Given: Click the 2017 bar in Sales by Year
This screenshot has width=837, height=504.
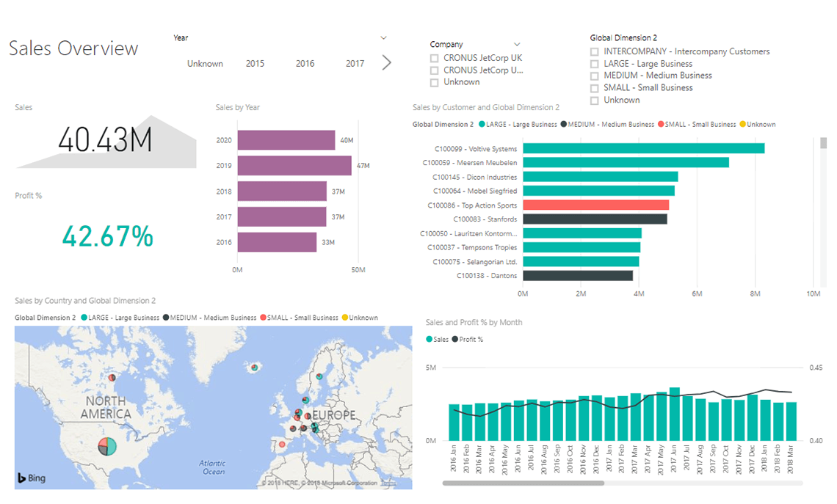Looking at the screenshot, I should point(282,216).
